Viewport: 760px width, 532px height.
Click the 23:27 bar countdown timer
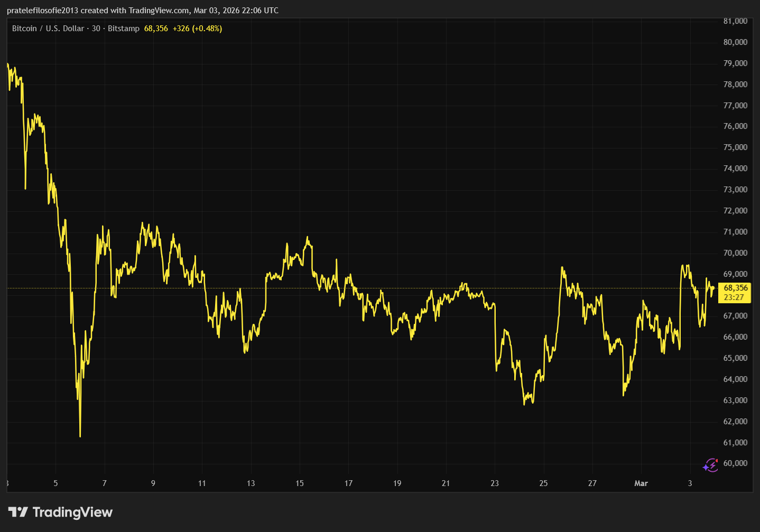[x=734, y=297]
